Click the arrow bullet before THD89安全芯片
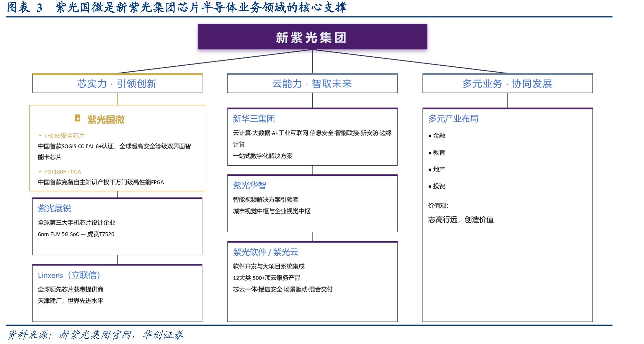 click(x=40, y=136)
